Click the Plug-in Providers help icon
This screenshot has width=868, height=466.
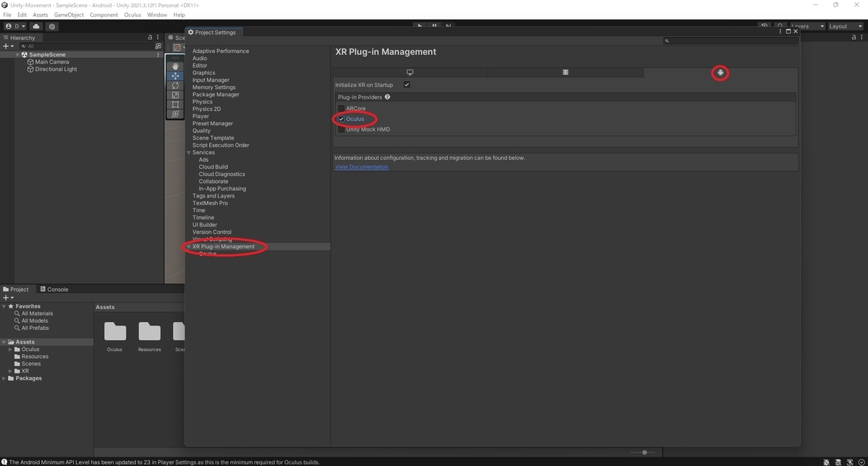(x=387, y=97)
